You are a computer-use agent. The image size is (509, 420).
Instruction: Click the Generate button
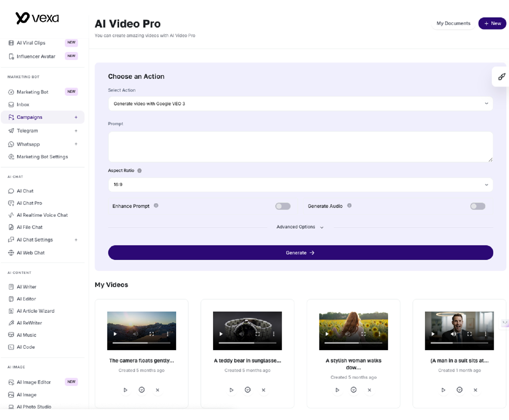click(x=300, y=253)
